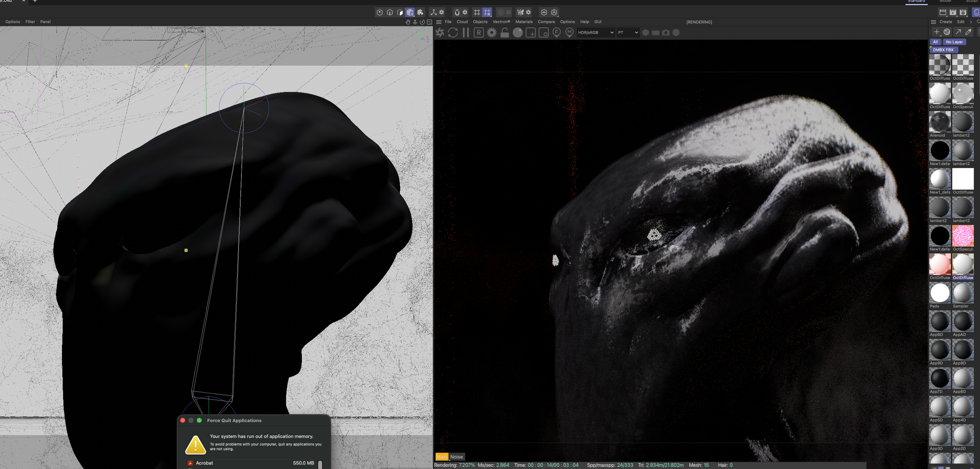
Task: Open the PT render kernel dropdown
Action: tap(628, 33)
